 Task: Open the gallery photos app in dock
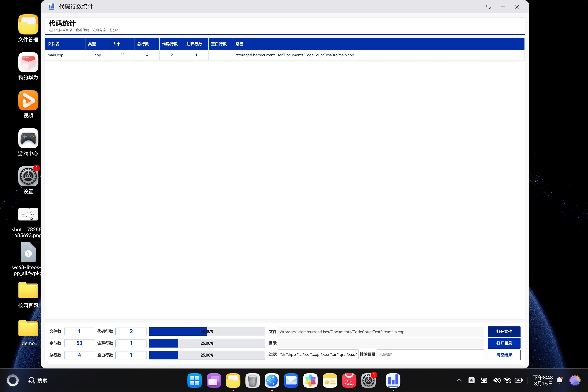pyautogui.click(x=311, y=381)
